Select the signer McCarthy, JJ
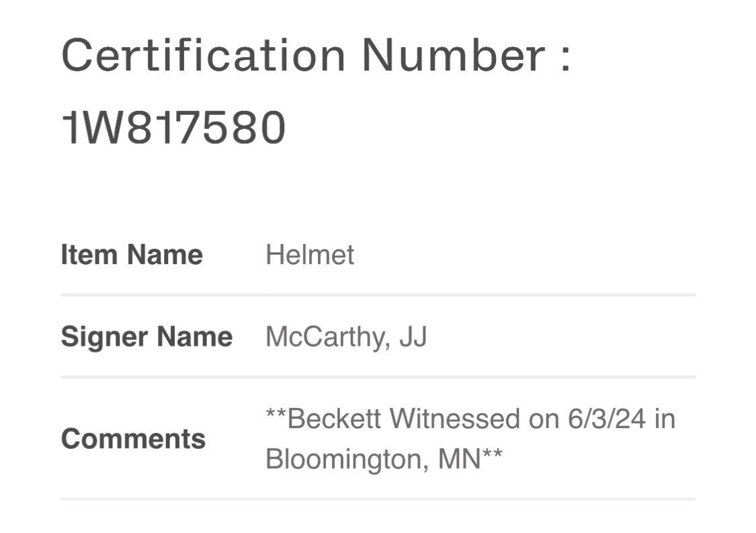 (346, 336)
